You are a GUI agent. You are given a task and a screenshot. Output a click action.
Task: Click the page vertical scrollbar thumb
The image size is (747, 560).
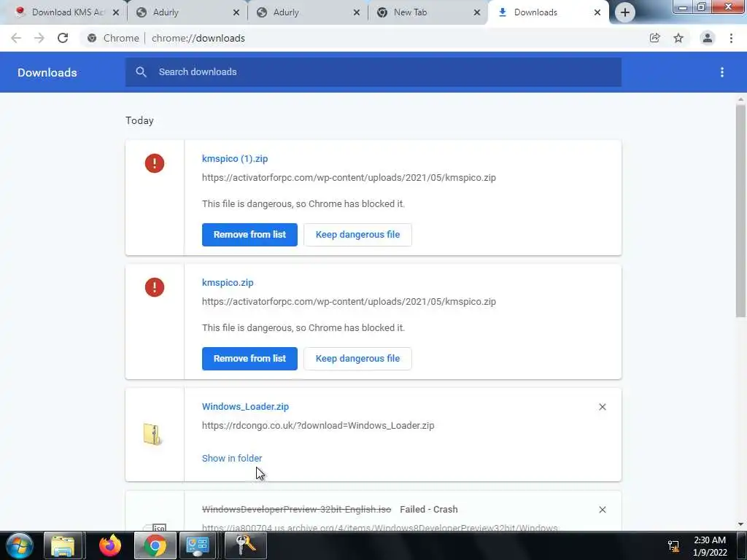click(x=740, y=211)
